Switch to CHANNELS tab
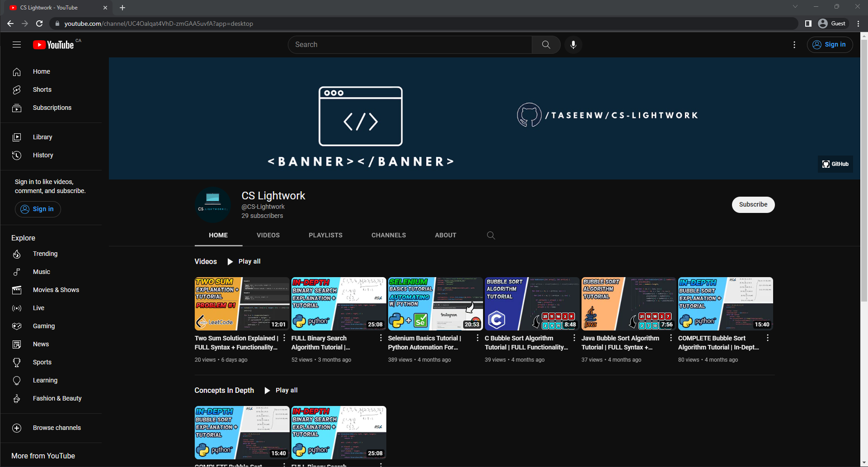The image size is (868, 467). point(389,235)
